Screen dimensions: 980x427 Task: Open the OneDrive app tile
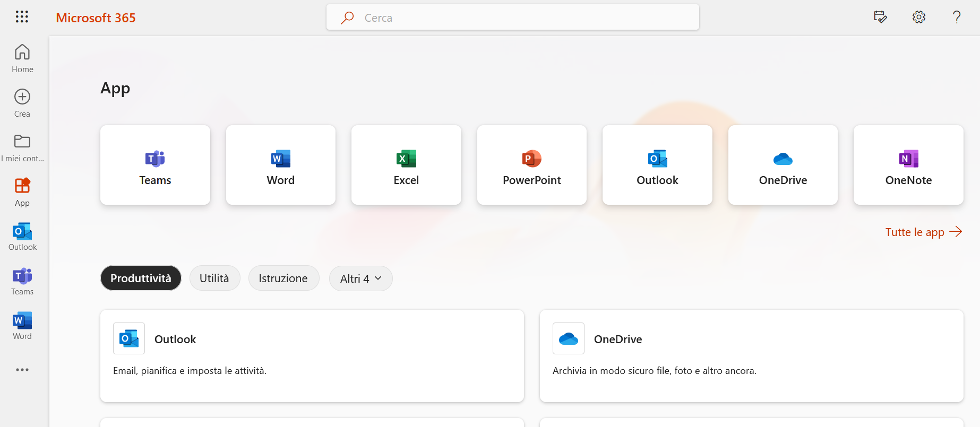783,165
